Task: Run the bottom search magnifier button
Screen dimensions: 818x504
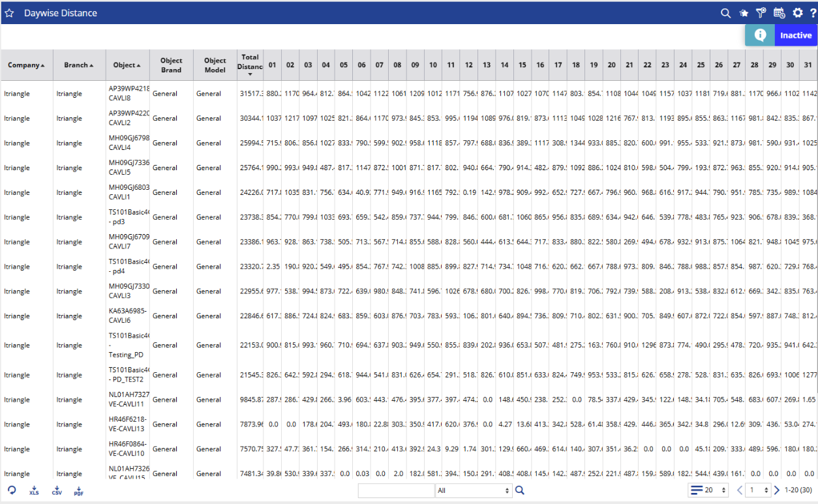Action: (520, 490)
